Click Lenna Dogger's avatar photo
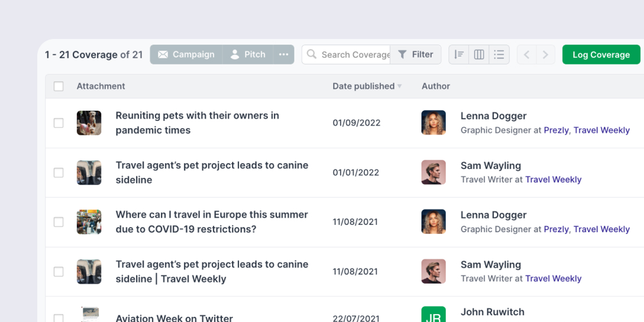Viewport: 644px width, 322px height. 433,123
